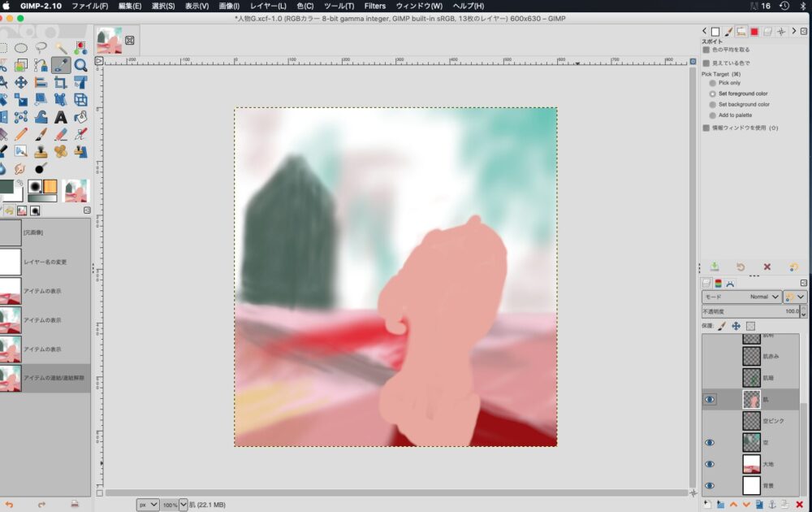Select the 空 layer thumbnail
Image resolution: width=812 pixels, height=512 pixels.
751,442
